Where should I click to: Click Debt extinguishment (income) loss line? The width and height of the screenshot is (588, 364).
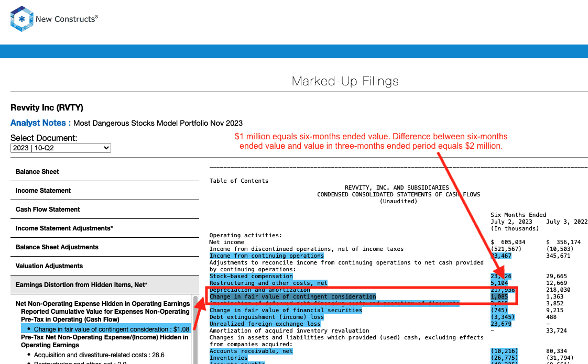pyautogui.click(x=267, y=317)
